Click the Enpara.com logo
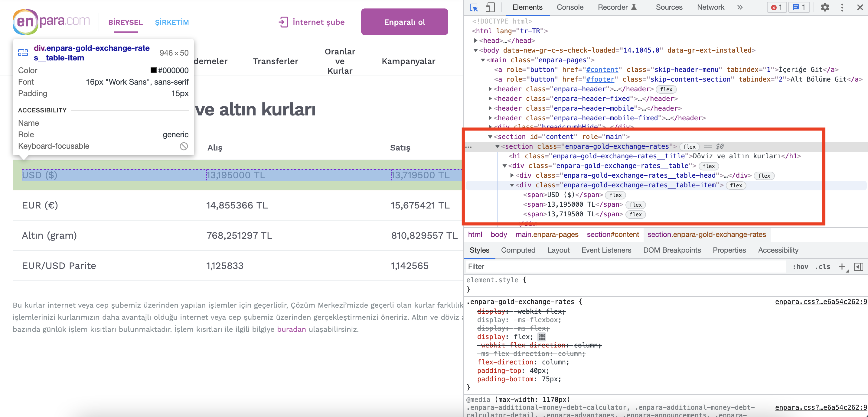Screen dimensions: 868x417 (x=51, y=22)
